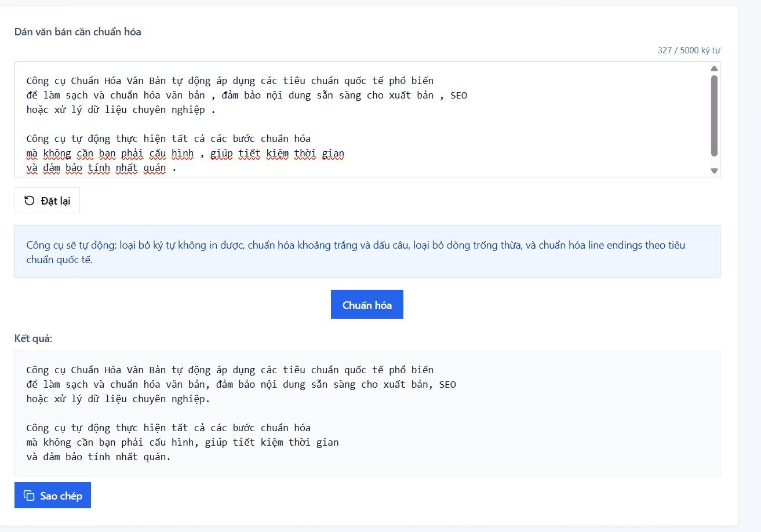Click the circular reset arrow icon

(x=29, y=201)
